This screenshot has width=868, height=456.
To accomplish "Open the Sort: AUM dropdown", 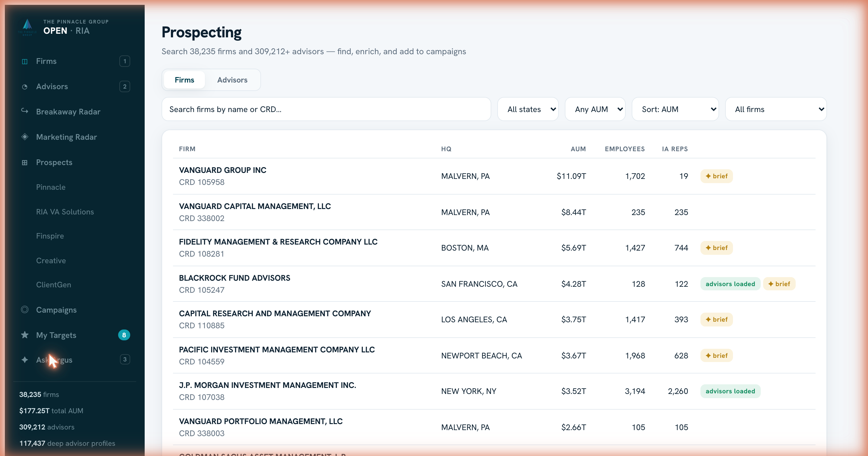I will point(675,109).
